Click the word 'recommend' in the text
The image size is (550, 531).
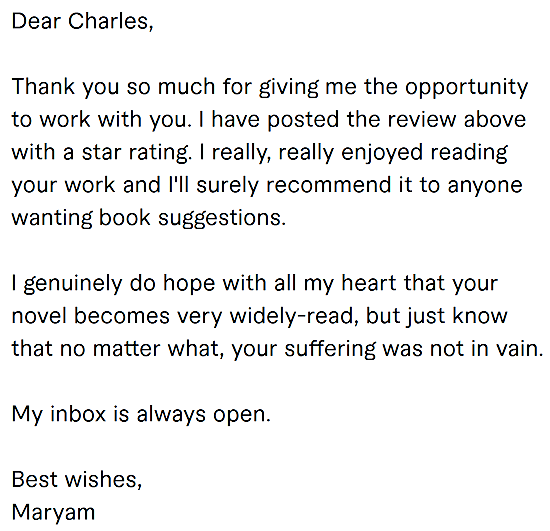tap(328, 185)
